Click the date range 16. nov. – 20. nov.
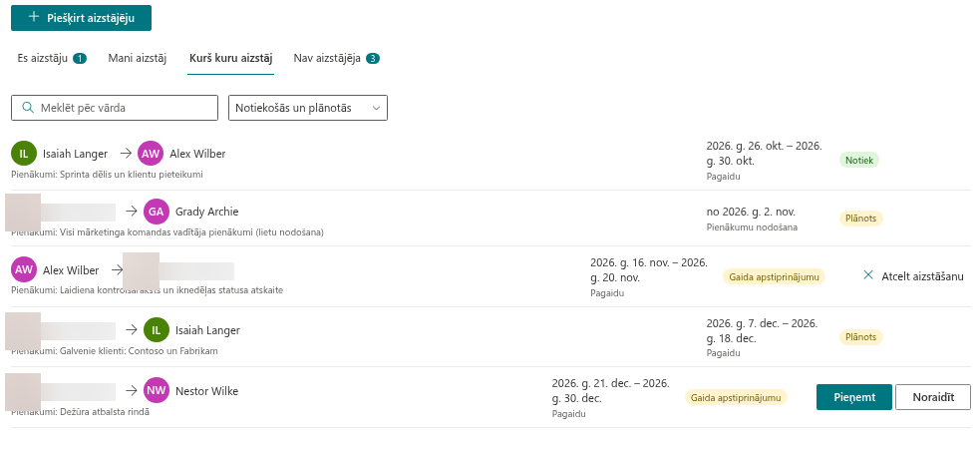Viewport: 980px width, 449px height. (x=649, y=270)
